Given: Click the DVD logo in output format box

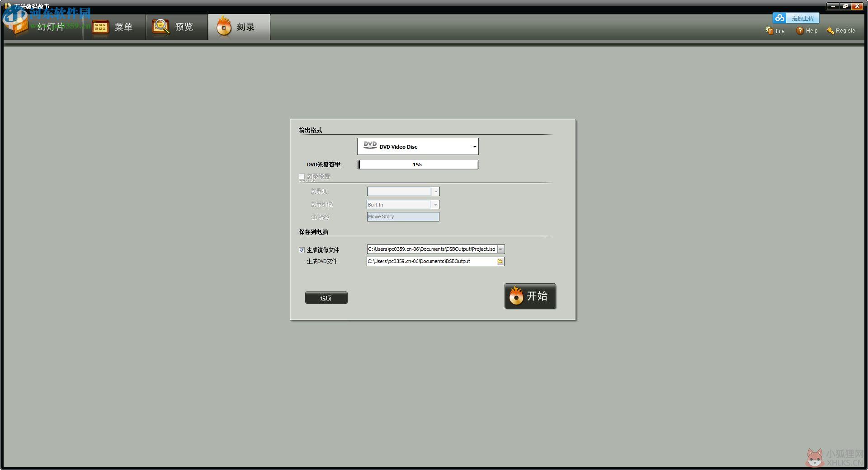Looking at the screenshot, I should 370,145.
